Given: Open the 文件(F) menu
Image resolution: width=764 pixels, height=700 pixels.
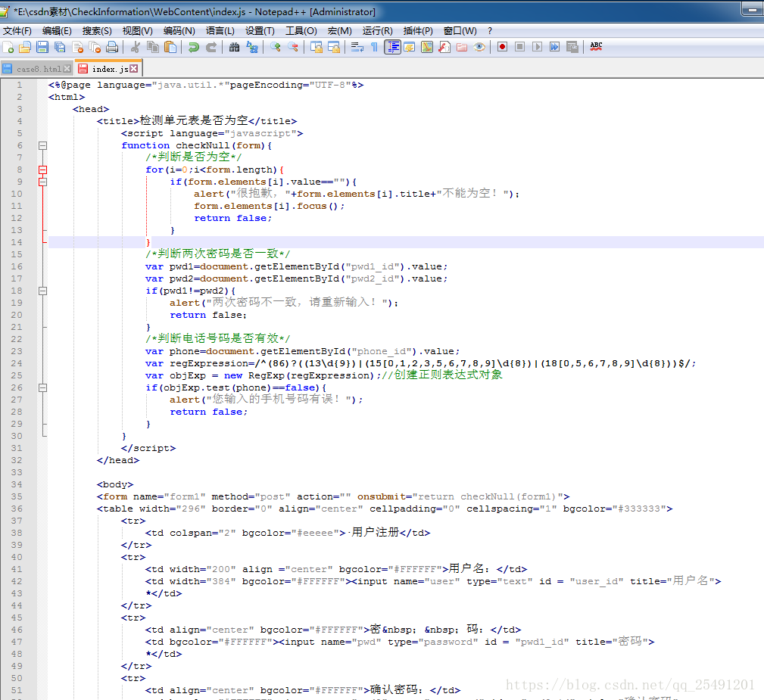Looking at the screenshot, I should [x=17, y=31].
